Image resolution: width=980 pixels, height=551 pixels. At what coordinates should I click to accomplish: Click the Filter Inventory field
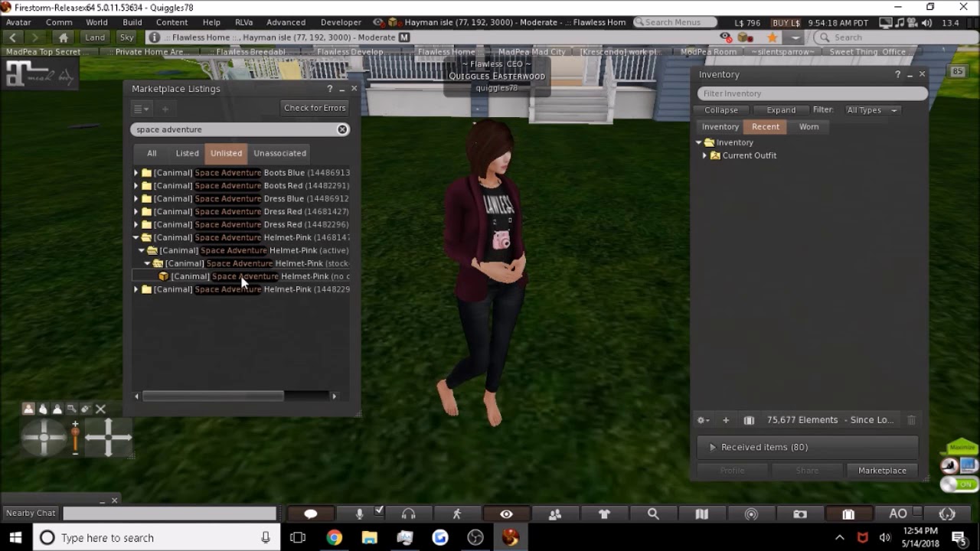pyautogui.click(x=812, y=93)
